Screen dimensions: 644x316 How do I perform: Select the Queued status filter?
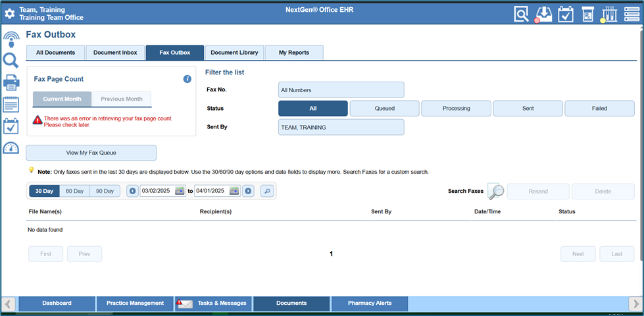point(384,109)
